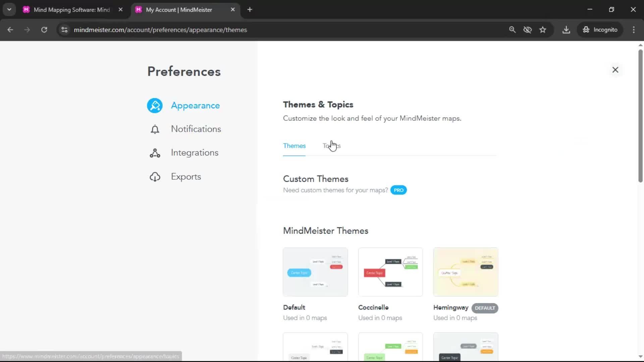Click the "MindMeister Themes" heading
The width and height of the screenshot is (644, 362).
[x=326, y=231]
